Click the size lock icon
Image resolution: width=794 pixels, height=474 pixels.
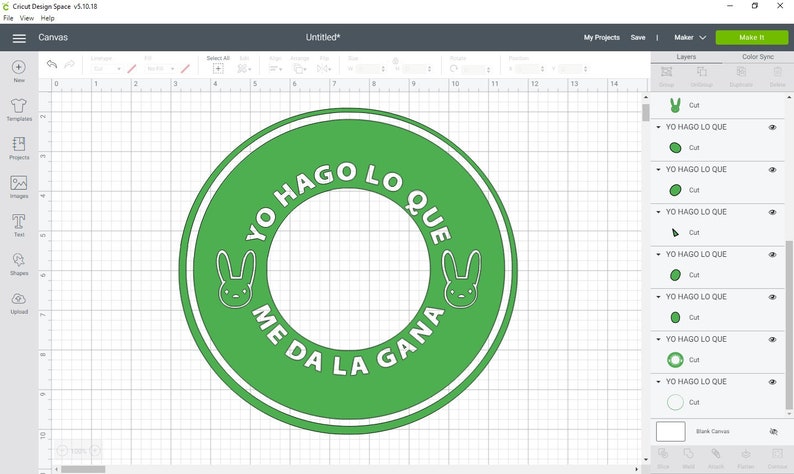395,61
